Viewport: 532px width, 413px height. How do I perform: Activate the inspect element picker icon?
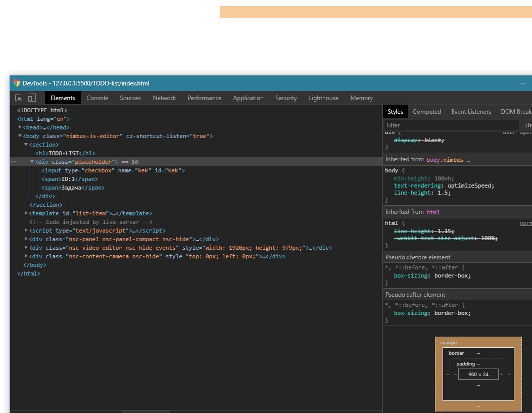pos(19,98)
